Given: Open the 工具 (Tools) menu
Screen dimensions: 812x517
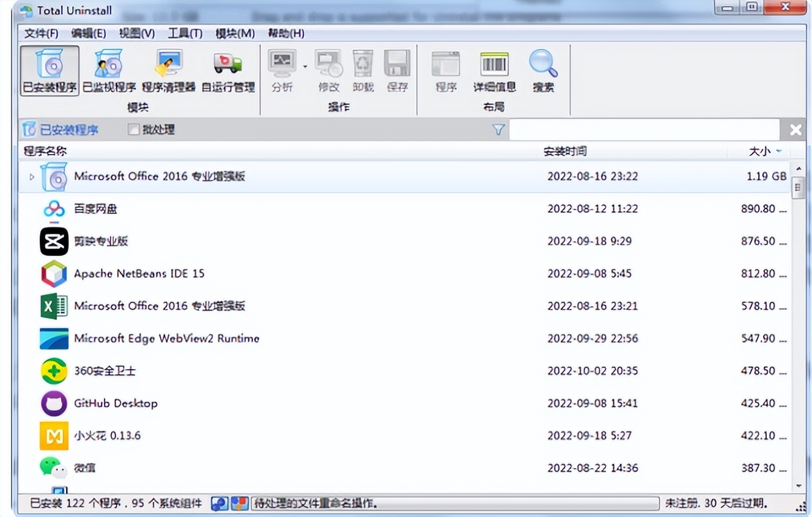Looking at the screenshot, I should pos(183,33).
